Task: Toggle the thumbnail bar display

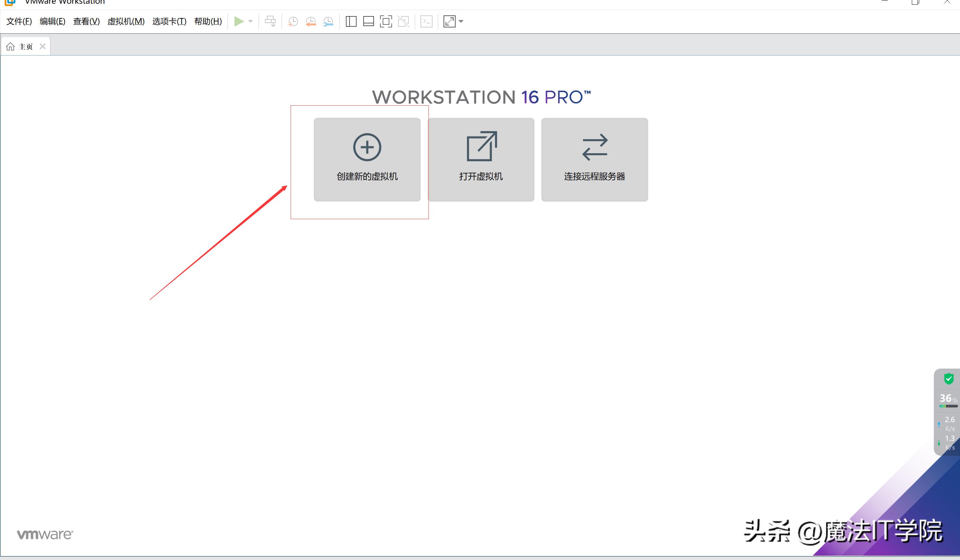Action: (368, 21)
